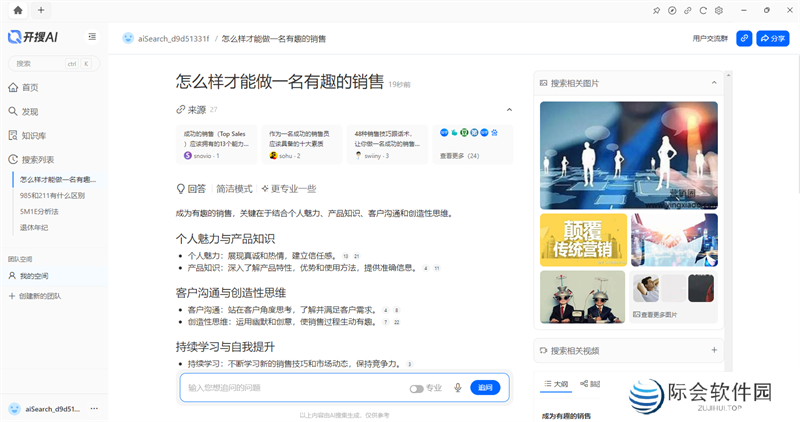
Task: Open citation marker 4 after 产品知识
Action: point(426,268)
